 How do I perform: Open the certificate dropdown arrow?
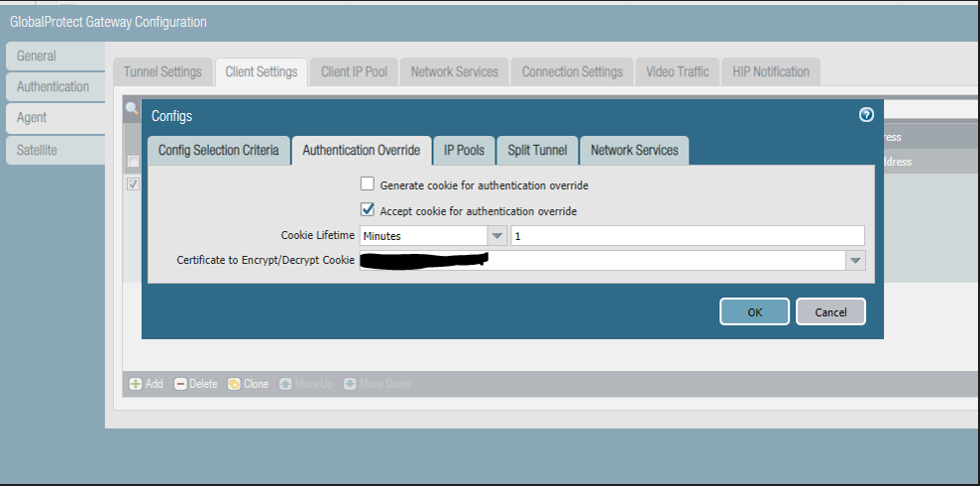[855, 261]
